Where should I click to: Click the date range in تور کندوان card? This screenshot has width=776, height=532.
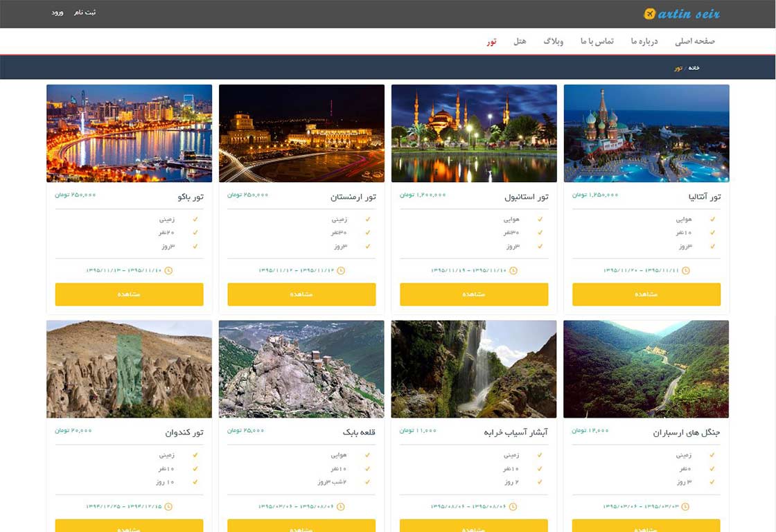(124, 507)
